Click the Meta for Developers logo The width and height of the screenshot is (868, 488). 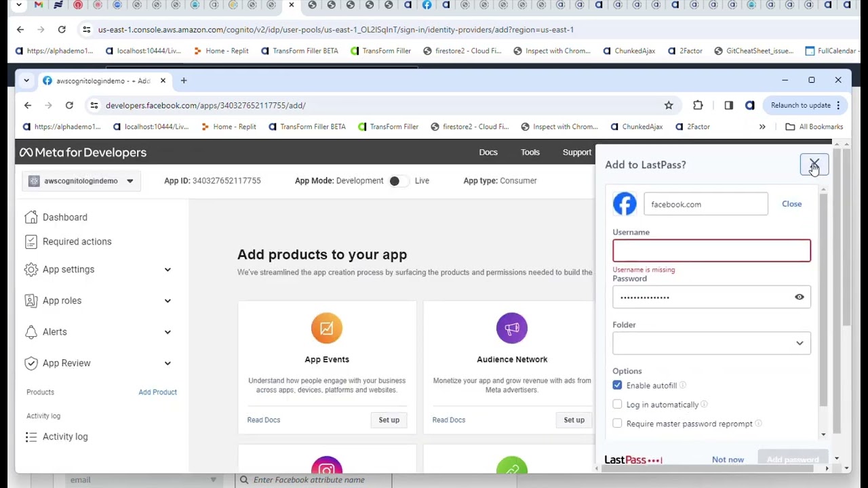tap(83, 152)
